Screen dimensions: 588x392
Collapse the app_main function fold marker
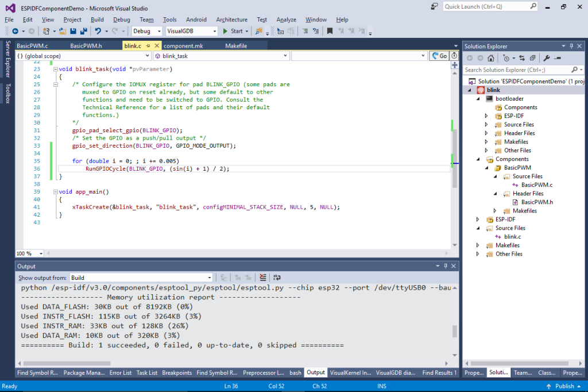tap(56, 192)
